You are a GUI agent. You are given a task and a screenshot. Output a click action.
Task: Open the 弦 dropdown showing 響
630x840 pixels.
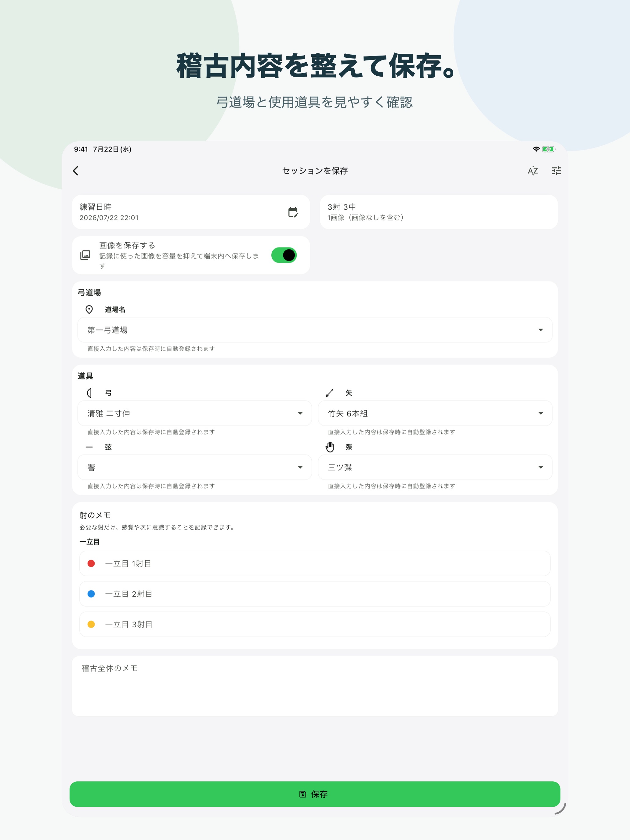194,467
